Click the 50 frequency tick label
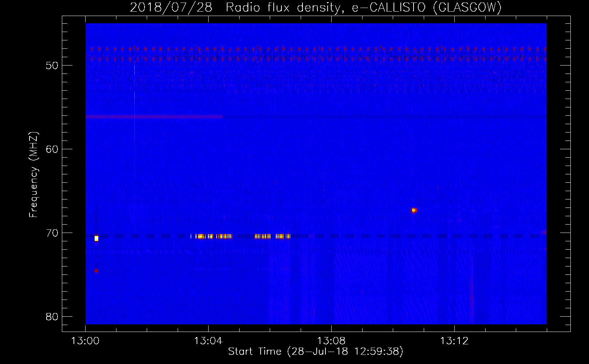This screenshot has height=364, width=589. 52,66
